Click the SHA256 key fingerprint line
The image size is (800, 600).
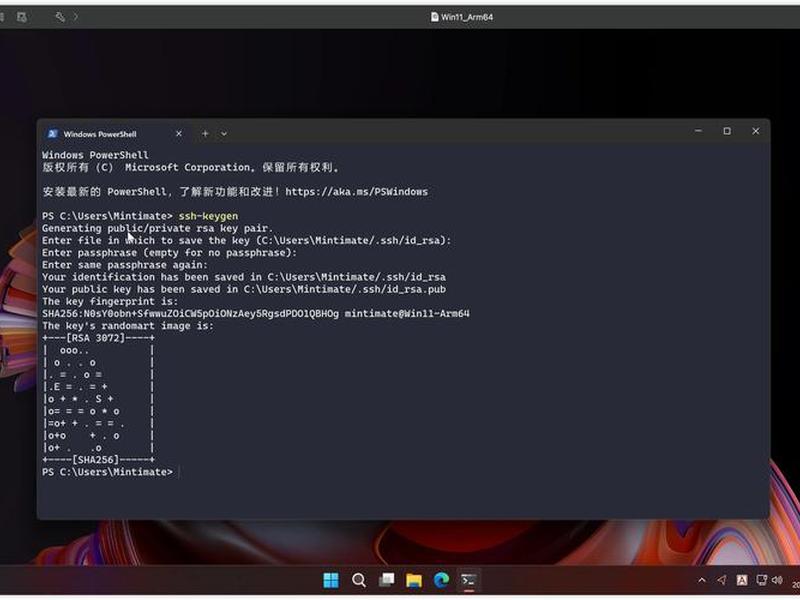tap(256, 313)
